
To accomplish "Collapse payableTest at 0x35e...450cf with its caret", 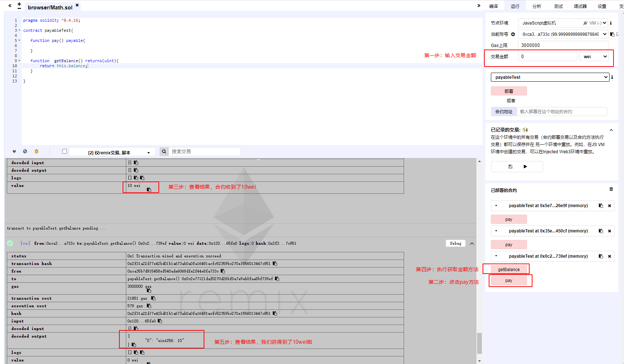I will (496, 231).
